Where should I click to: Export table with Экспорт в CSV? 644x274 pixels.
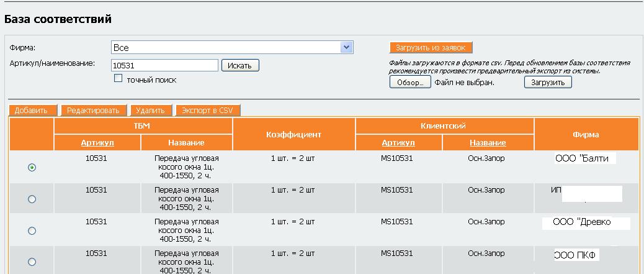pyautogui.click(x=207, y=111)
